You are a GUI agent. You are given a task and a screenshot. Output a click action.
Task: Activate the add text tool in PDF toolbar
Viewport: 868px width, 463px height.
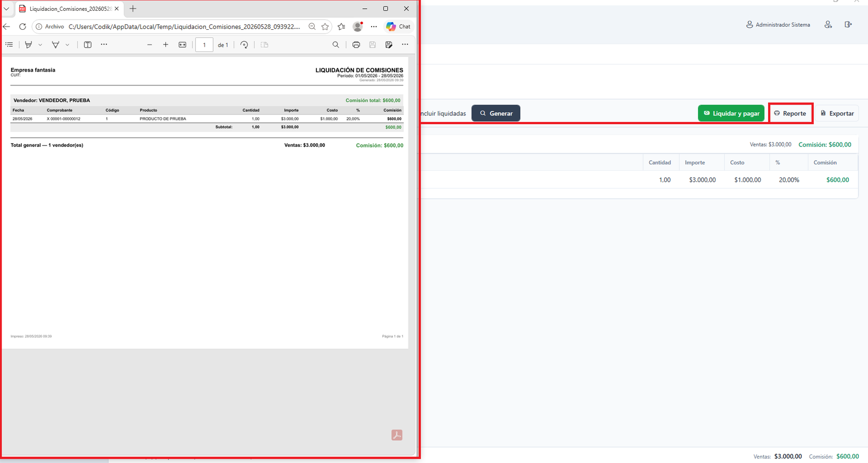click(x=88, y=44)
